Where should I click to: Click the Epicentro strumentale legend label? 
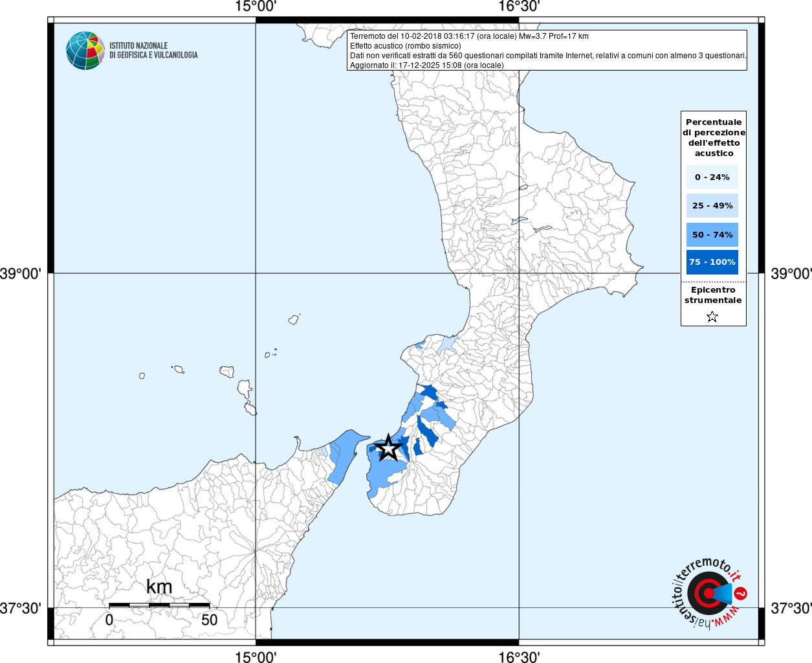[713, 295]
